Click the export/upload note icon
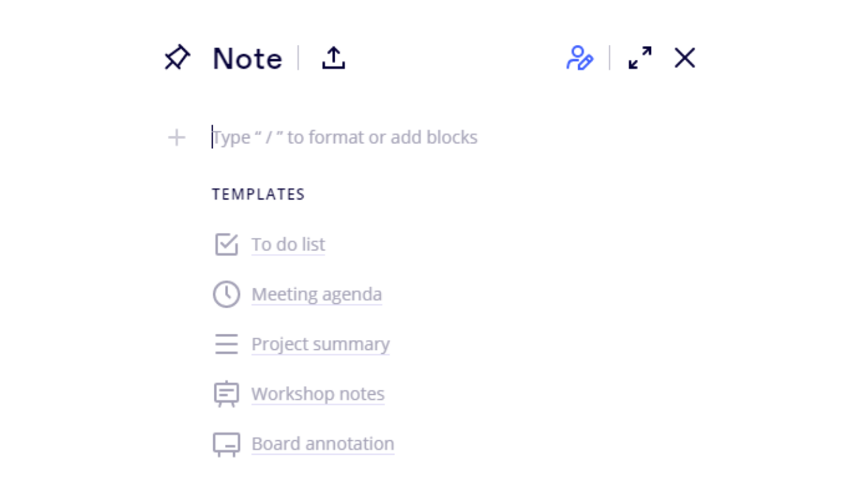This screenshot has height=504, width=868. [x=333, y=58]
